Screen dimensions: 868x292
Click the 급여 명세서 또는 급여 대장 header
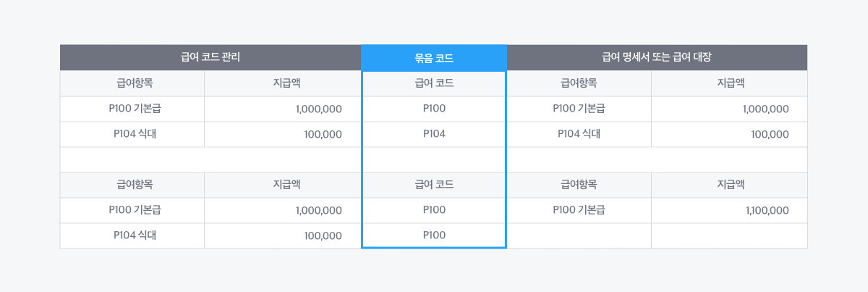click(657, 57)
